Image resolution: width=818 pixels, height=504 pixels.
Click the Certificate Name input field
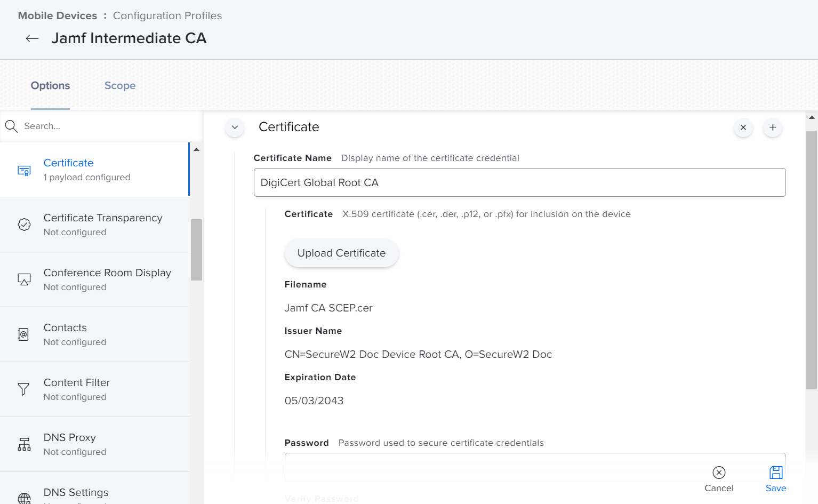[x=519, y=182]
